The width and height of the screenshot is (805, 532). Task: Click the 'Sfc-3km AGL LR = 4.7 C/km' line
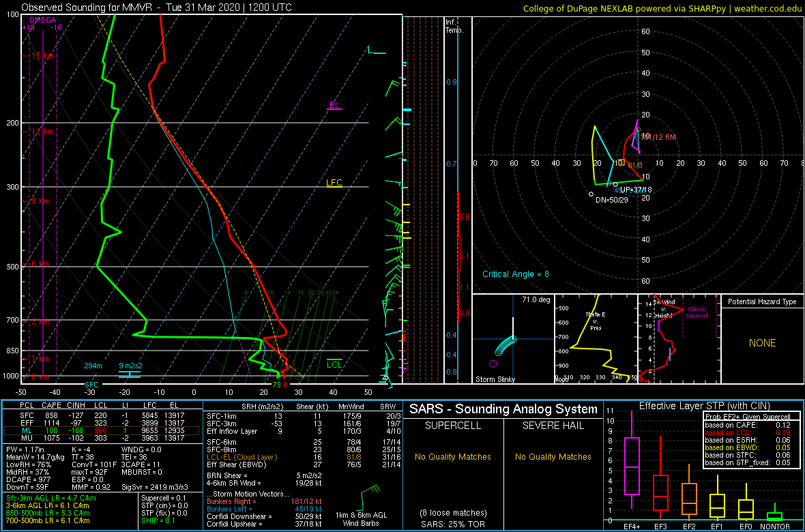pos(51,499)
